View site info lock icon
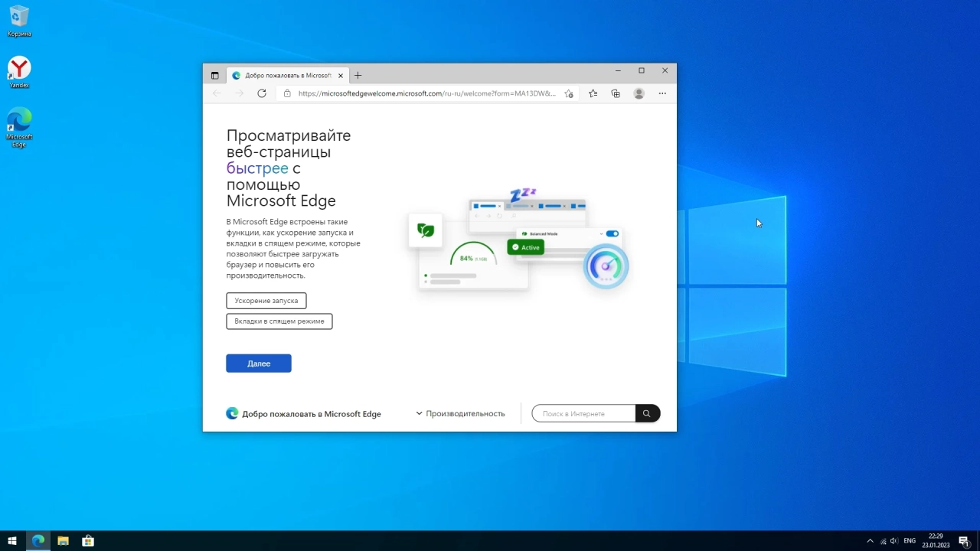980x551 pixels. (287, 93)
